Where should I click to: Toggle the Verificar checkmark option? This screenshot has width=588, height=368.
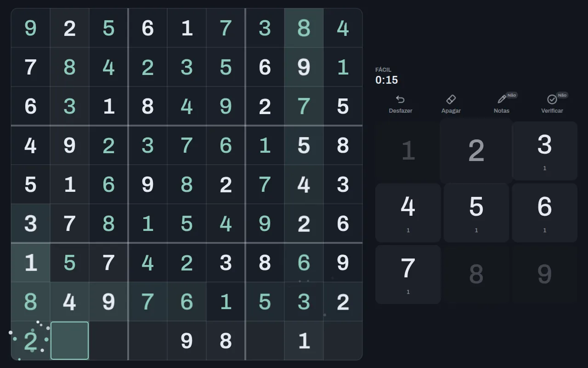(x=552, y=99)
